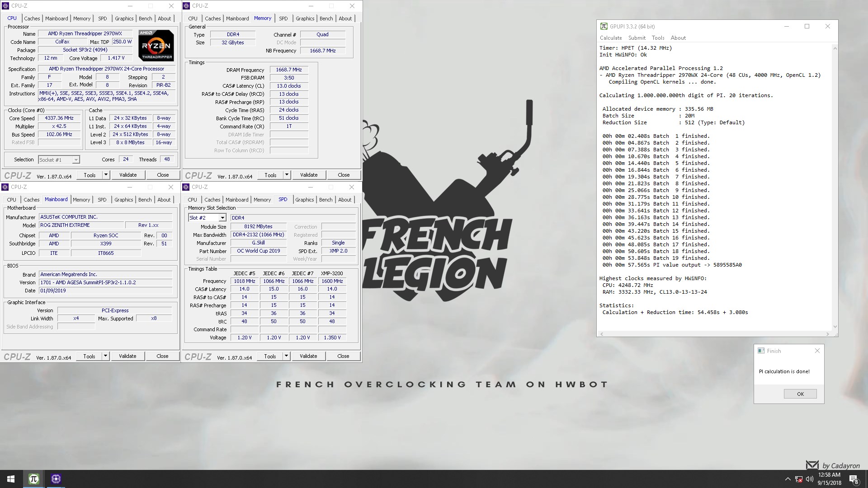
Task: Click Validate in the SPD window
Action: pos(308,356)
